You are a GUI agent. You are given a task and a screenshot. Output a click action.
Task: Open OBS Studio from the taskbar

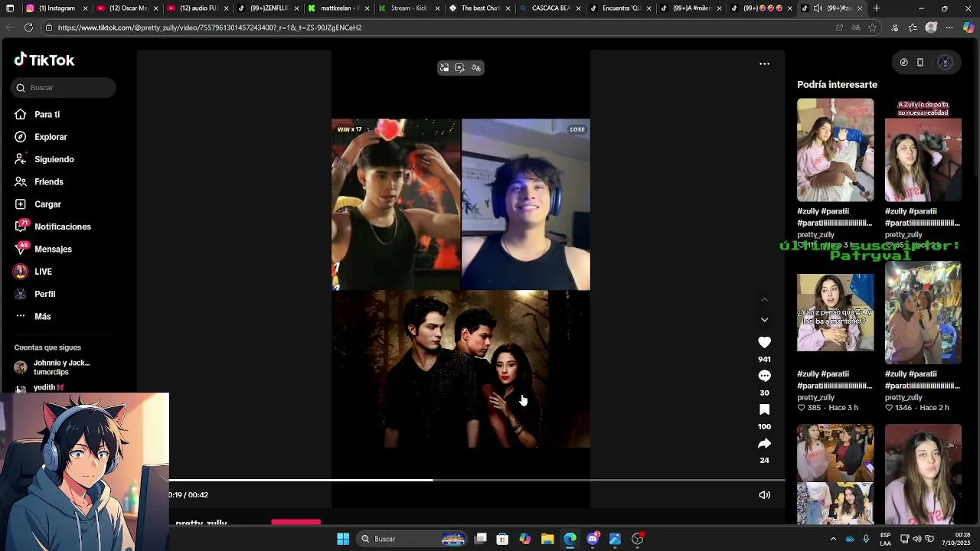click(637, 539)
